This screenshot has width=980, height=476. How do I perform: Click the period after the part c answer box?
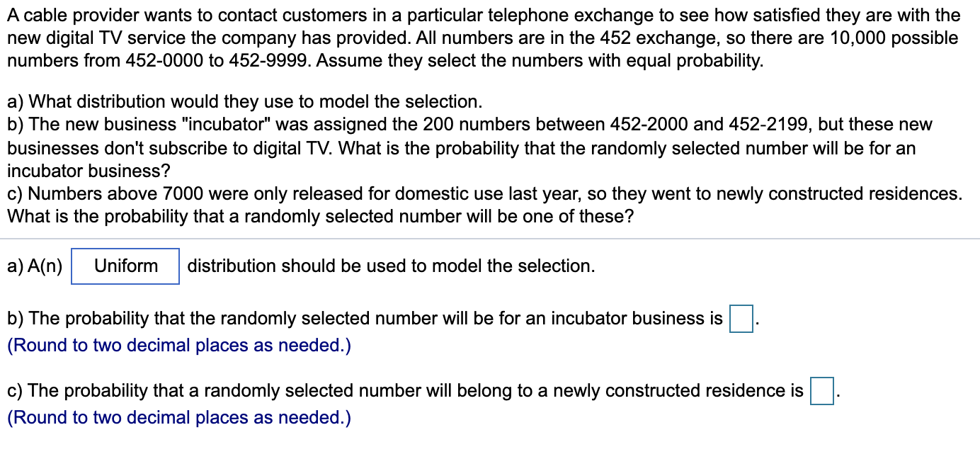coord(837,394)
